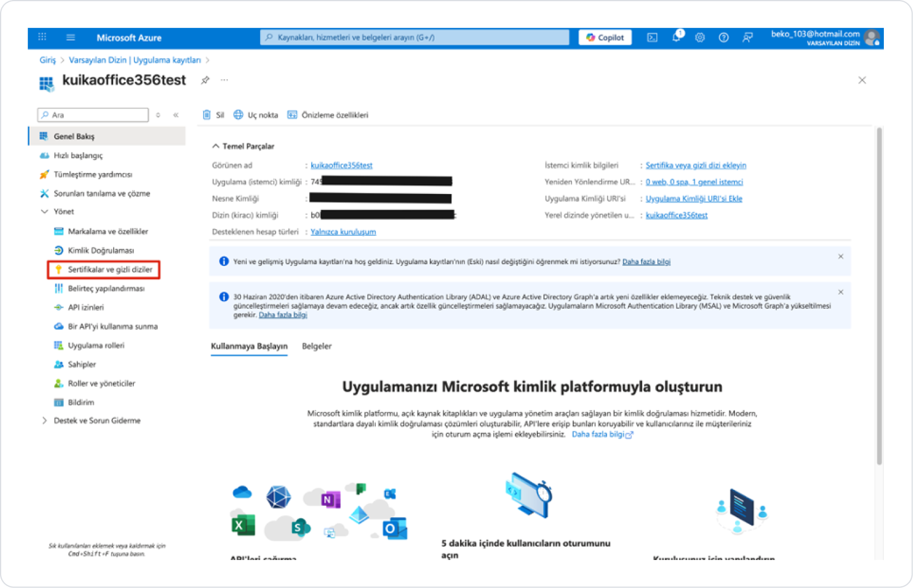Collapse the side menu with the double chevron
Screen dimensions: 913x588
click(x=176, y=115)
